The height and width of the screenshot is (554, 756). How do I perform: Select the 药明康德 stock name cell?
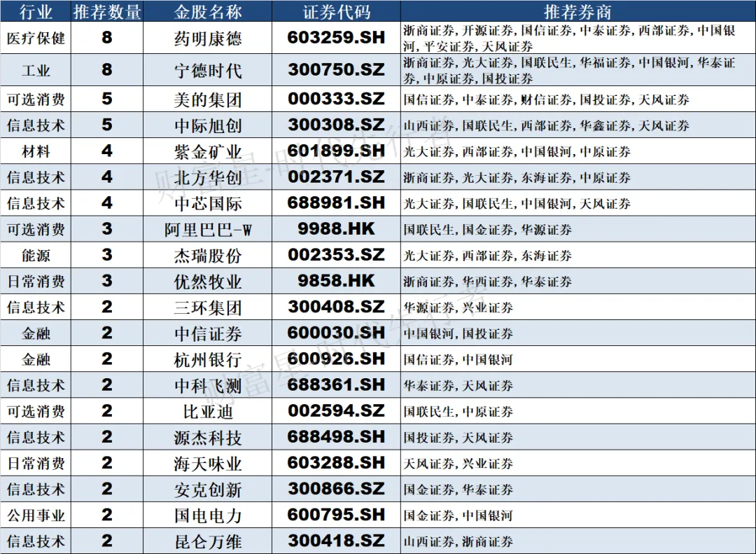[207, 38]
